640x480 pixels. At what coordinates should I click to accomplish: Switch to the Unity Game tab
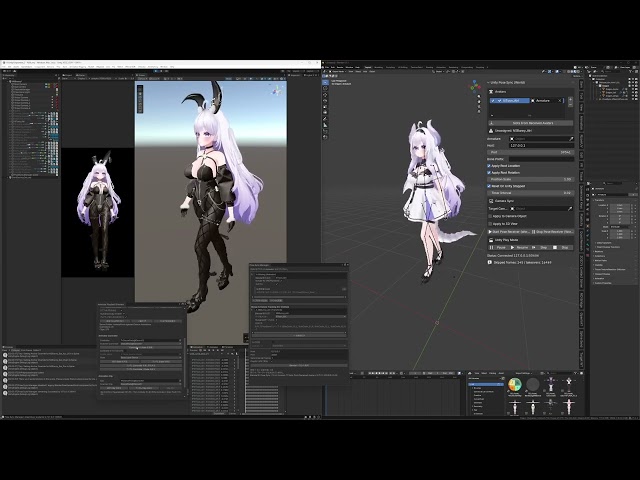coord(81,75)
